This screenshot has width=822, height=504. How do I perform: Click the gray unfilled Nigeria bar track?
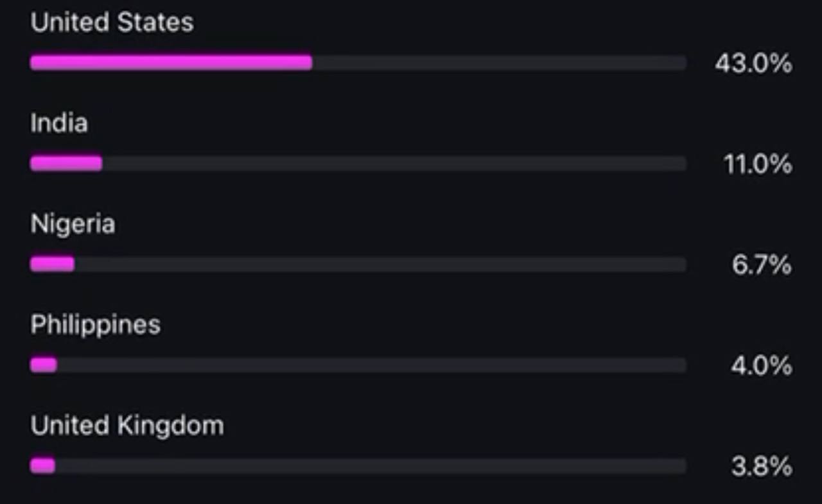click(x=380, y=264)
